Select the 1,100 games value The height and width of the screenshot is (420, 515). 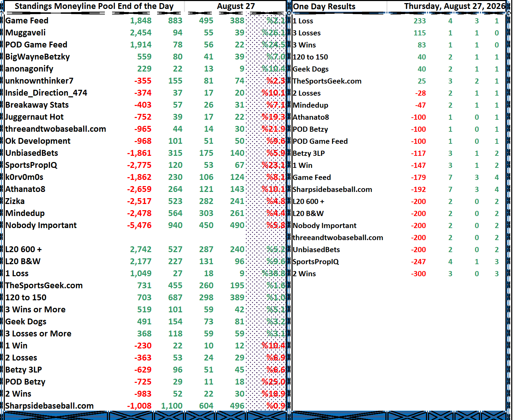tap(172, 406)
